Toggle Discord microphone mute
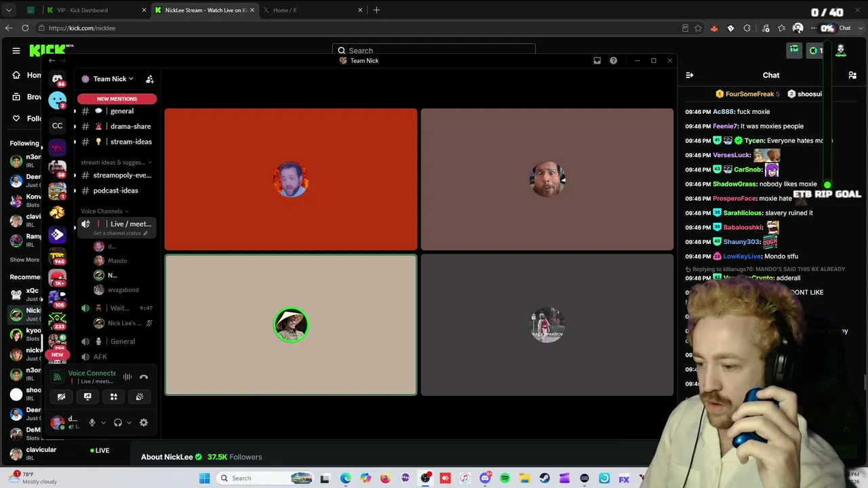 pyautogui.click(x=92, y=422)
